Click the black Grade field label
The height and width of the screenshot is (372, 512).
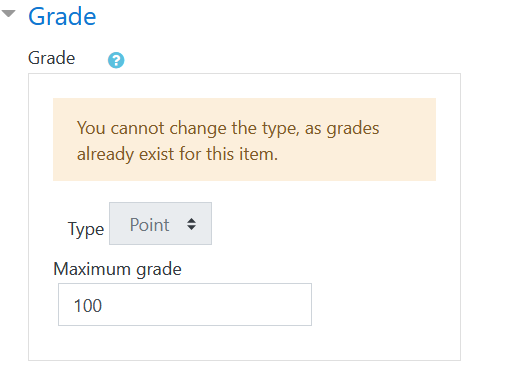[x=52, y=58]
